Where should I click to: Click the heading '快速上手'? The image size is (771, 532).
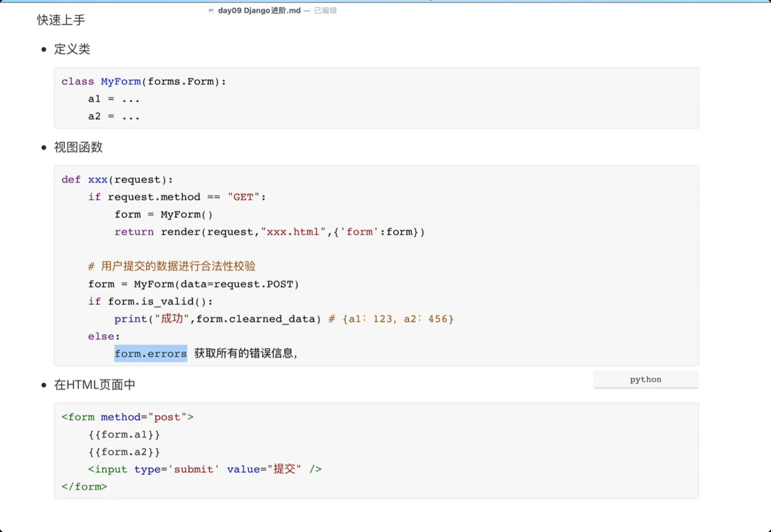click(61, 20)
